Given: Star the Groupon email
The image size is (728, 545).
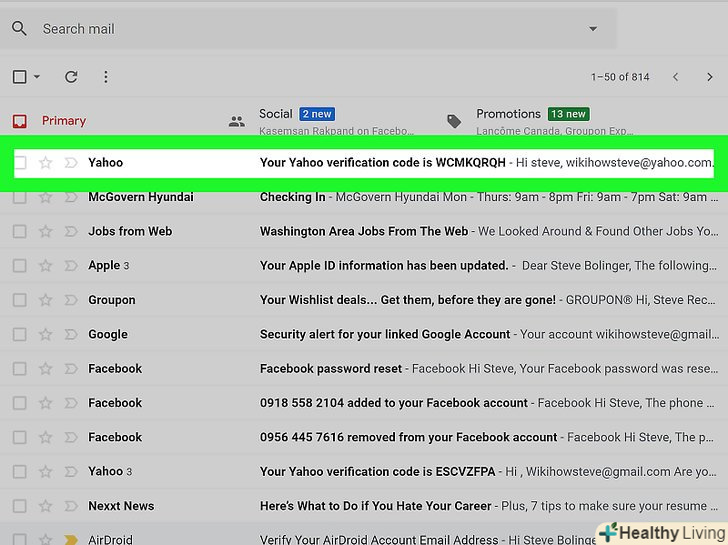Looking at the screenshot, I should tap(45, 300).
